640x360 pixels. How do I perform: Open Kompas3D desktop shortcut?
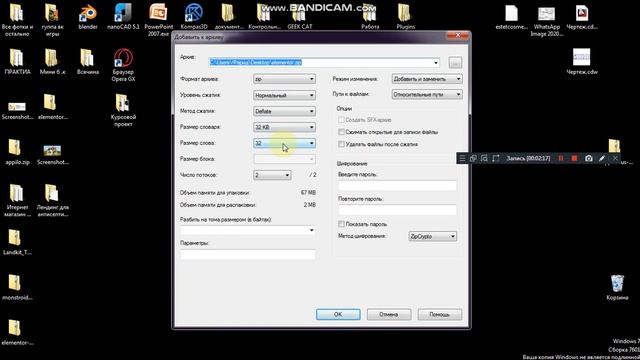[x=194, y=17]
